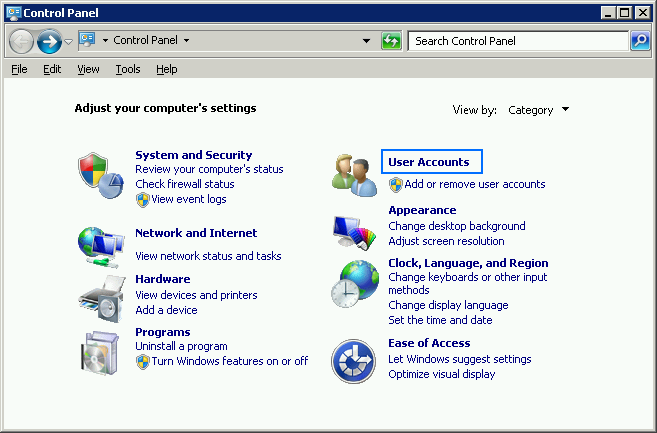Open the User Accounts people icon

click(354, 175)
